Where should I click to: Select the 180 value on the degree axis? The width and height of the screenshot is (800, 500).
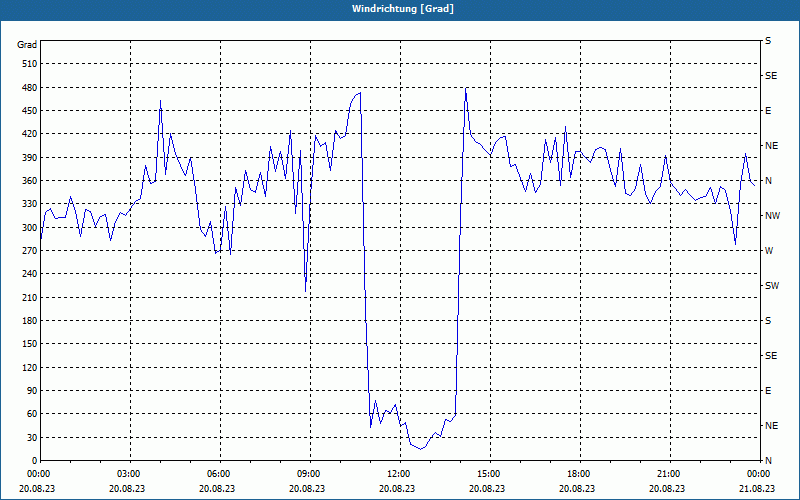click(x=30, y=320)
